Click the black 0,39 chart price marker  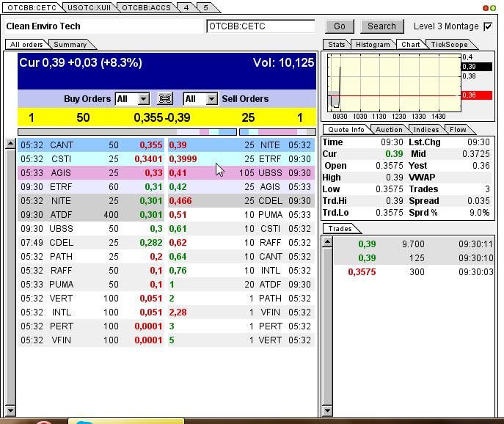pos(477,67)
